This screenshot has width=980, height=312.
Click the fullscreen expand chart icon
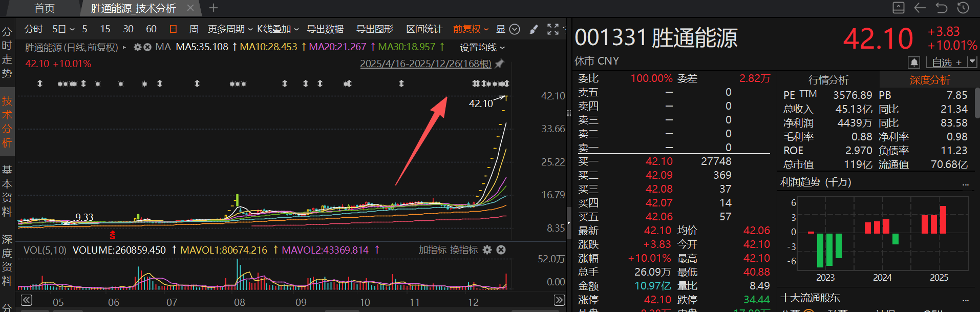[x=553, y=29]
